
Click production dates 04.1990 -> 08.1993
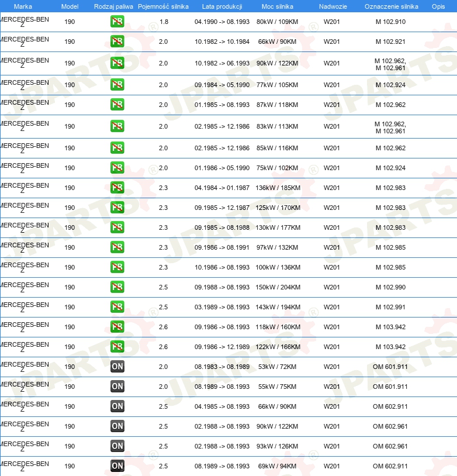click(x=222, y=22)
